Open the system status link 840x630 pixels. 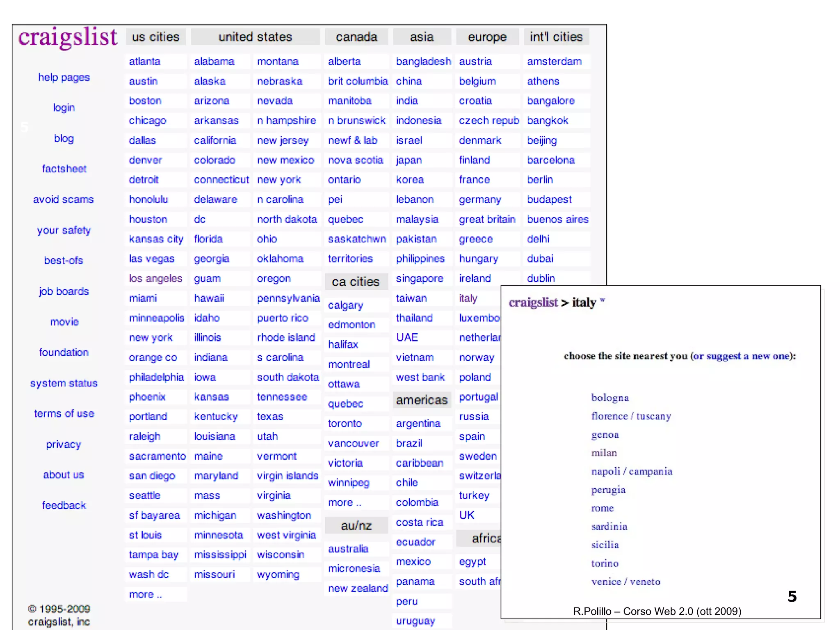pos(64,383)
